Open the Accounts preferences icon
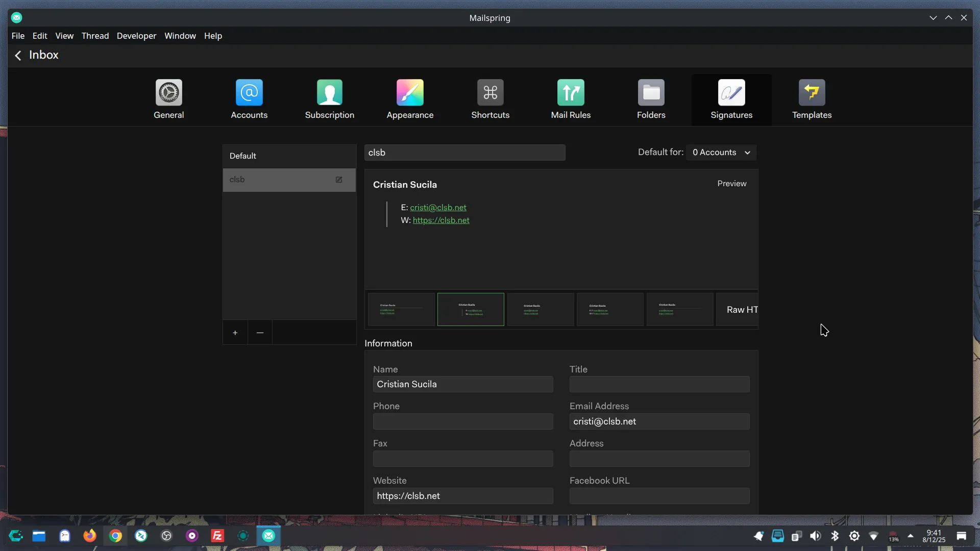980x551 pixels. (x=249, y=93)
